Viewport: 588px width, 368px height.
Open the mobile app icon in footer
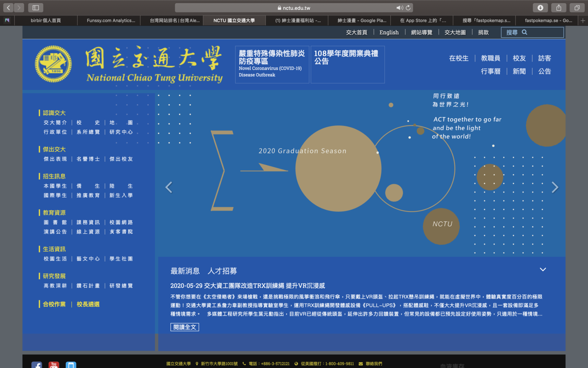click(x=71, y=365)
